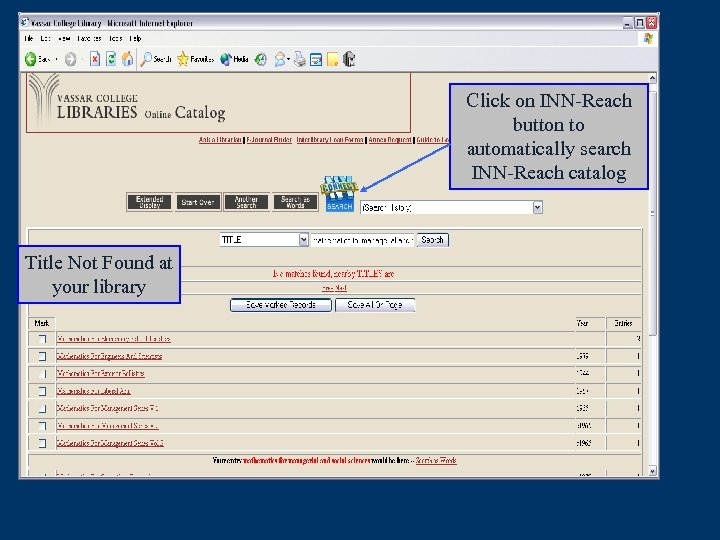Click the yellow note toolbar icon
This screenshot has height=540, width=720.
332,59
